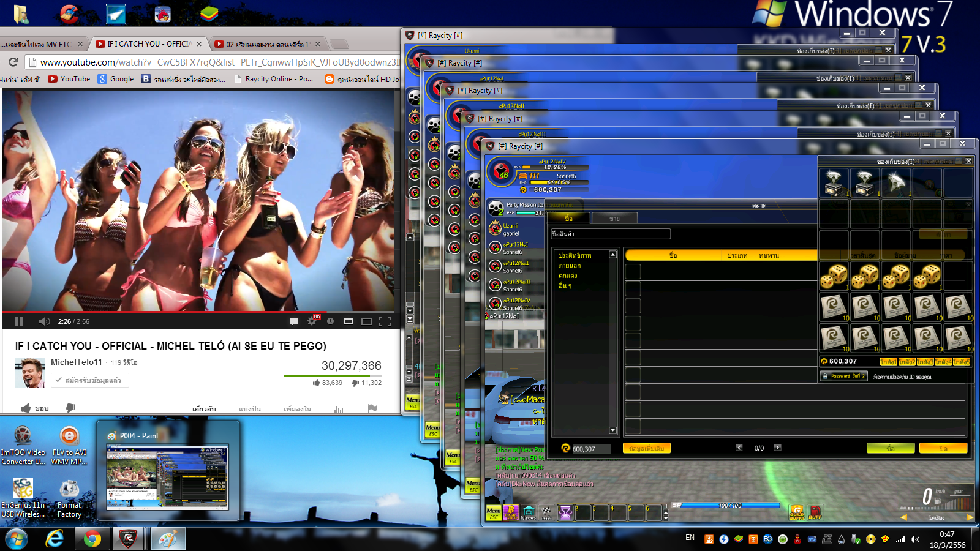Open the Cash Shop icon
This screenshot has height=551, width=980.
pos(511,512)
